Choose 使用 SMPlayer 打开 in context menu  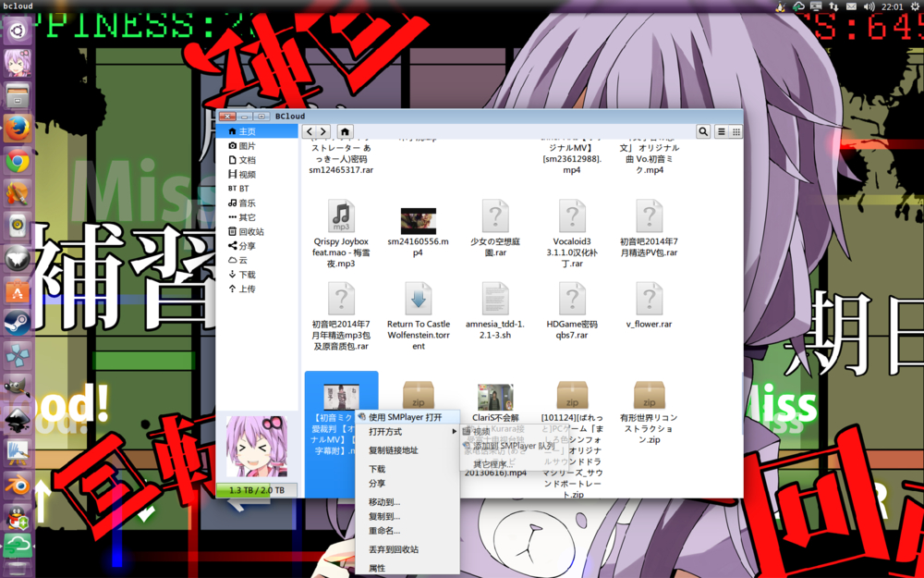(x=407, y=417)
